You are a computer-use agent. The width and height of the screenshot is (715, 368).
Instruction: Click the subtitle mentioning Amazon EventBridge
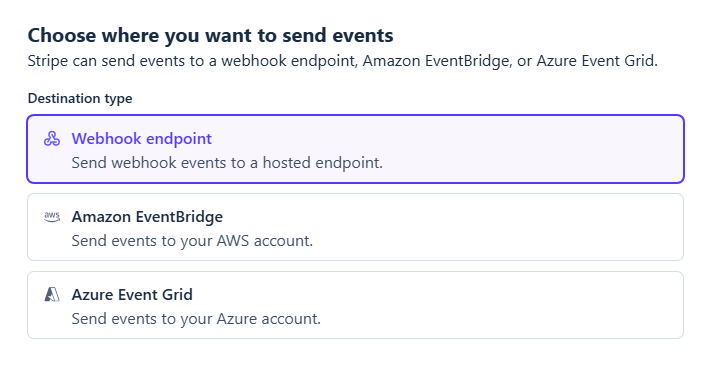coord(342,61)
